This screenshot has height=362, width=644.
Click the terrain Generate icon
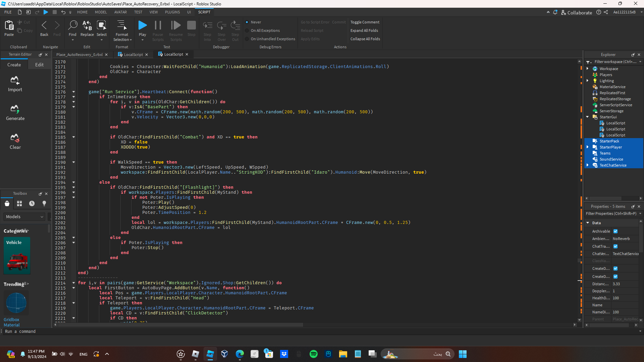pos(15,109)
